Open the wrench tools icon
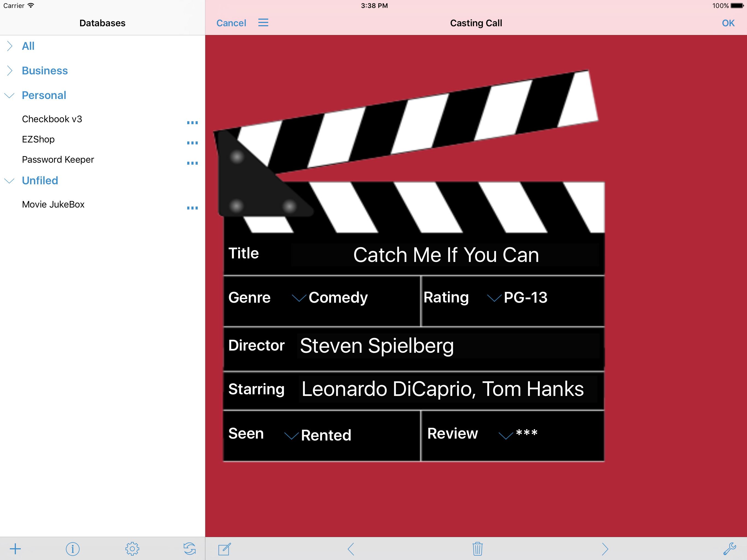The height and width of the screenshot is (560, 747). 730,549
